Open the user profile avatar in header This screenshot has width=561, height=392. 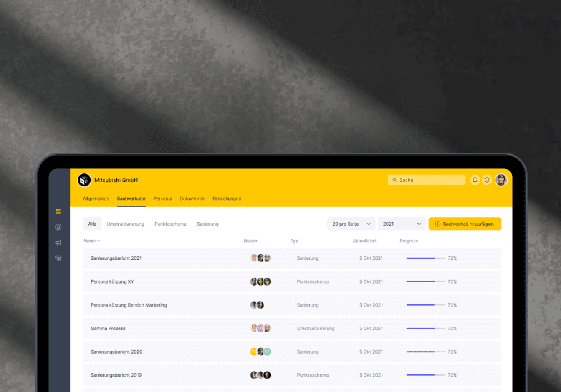pyautogui.click(x=501, y=180)
